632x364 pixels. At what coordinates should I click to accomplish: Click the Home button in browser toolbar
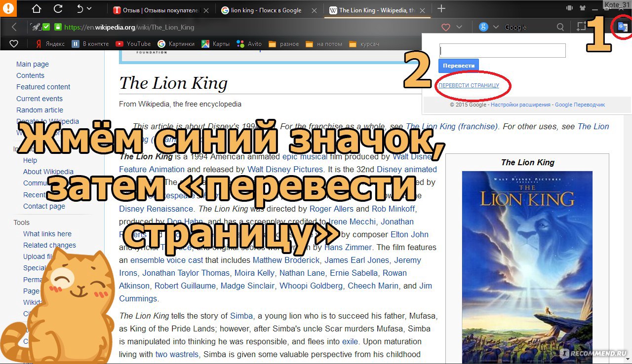click(37, 9)
